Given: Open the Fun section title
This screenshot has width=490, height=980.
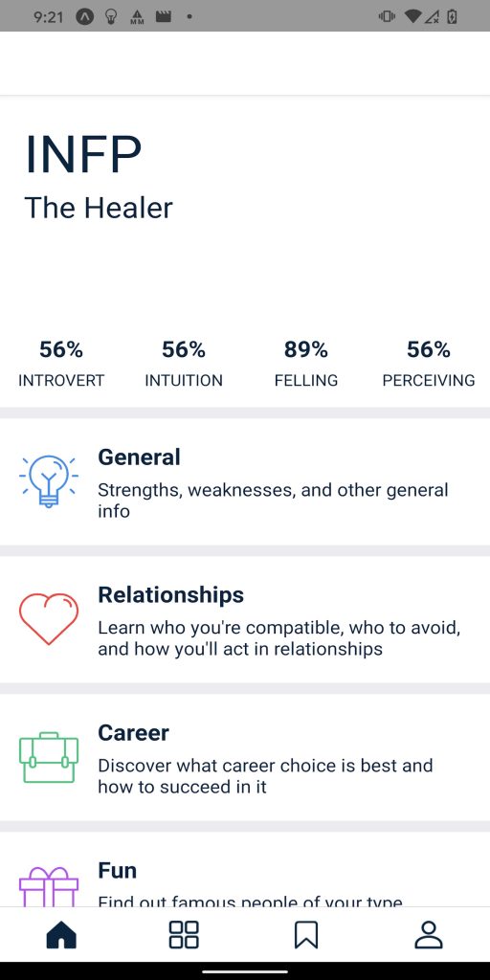Looking at the screenshot, I should pyautogui.click(x=117, y=871).
